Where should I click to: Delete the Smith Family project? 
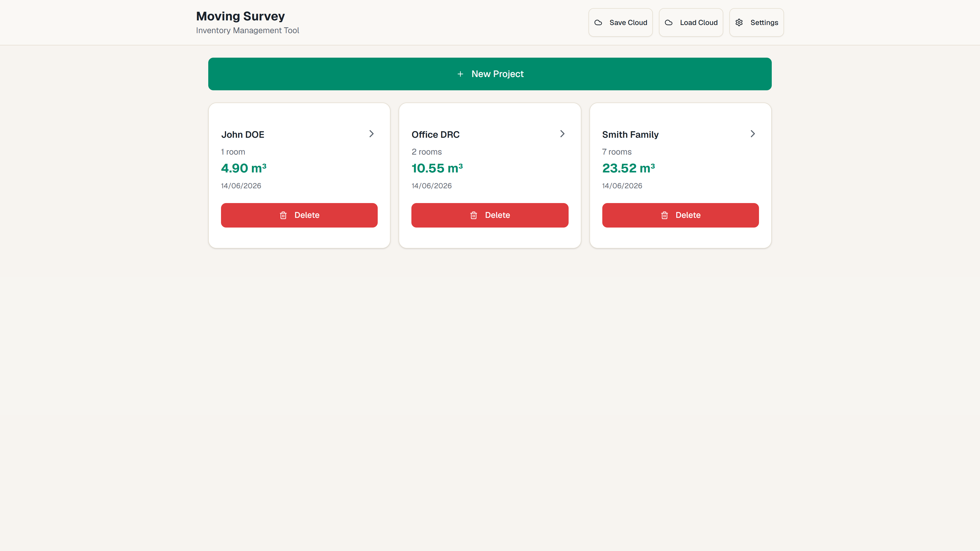(x=680, y=215)
